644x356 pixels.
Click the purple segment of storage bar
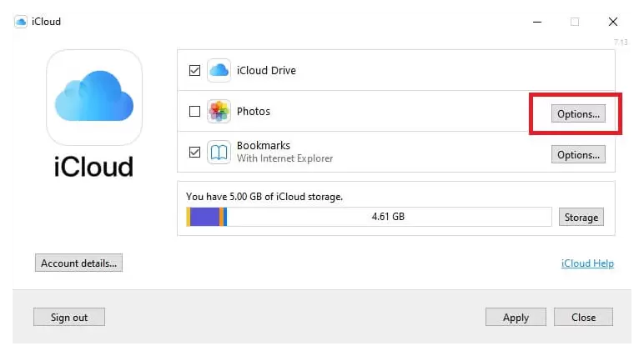(205, 217)
